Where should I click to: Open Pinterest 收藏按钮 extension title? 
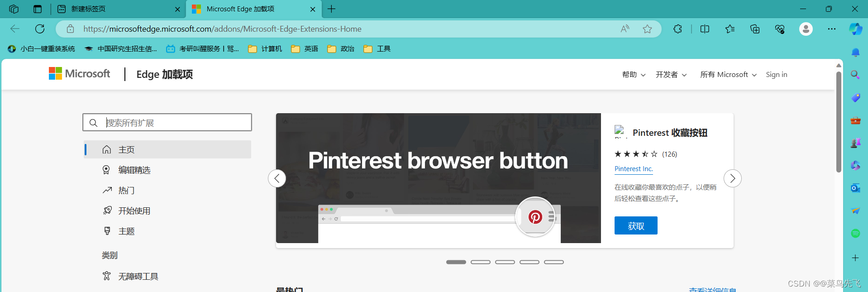[x=670, y=133]
